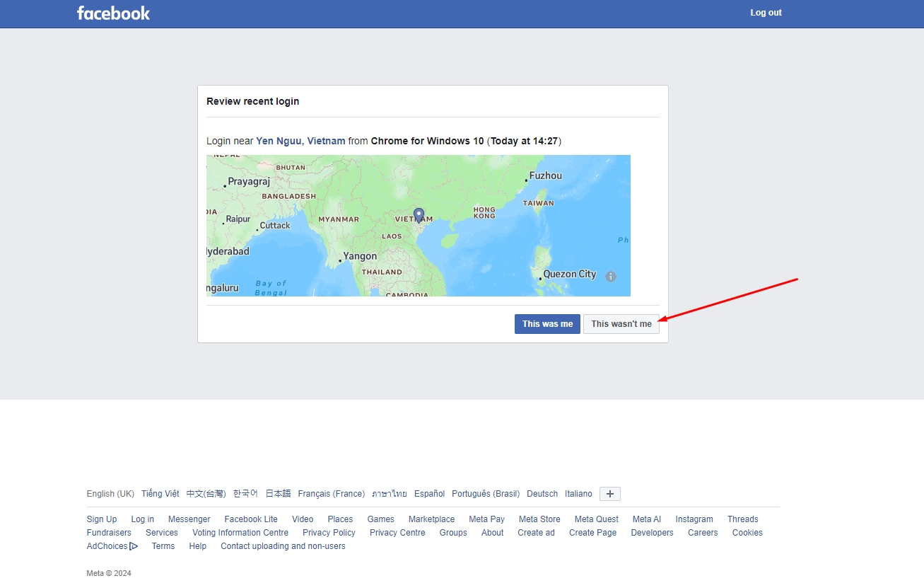
Task: Open the Places footer link
Action: click(340, 519)
